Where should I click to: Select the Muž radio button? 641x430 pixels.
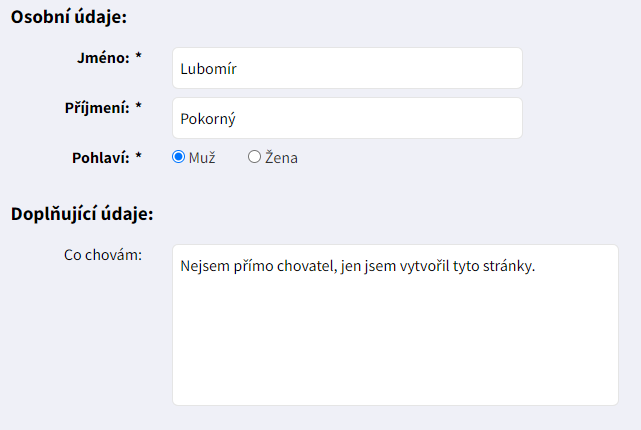179,157
